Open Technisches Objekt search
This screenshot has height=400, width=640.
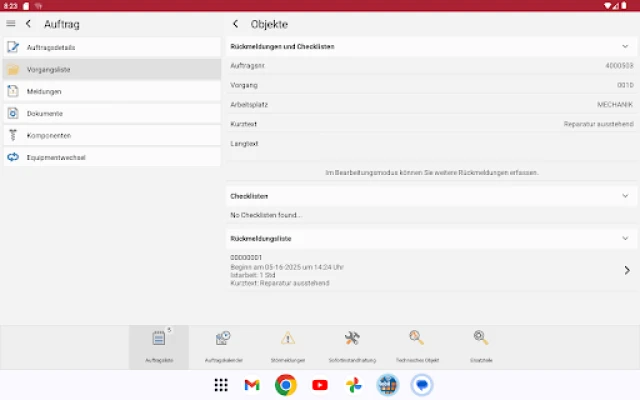(x=416, y=339)
